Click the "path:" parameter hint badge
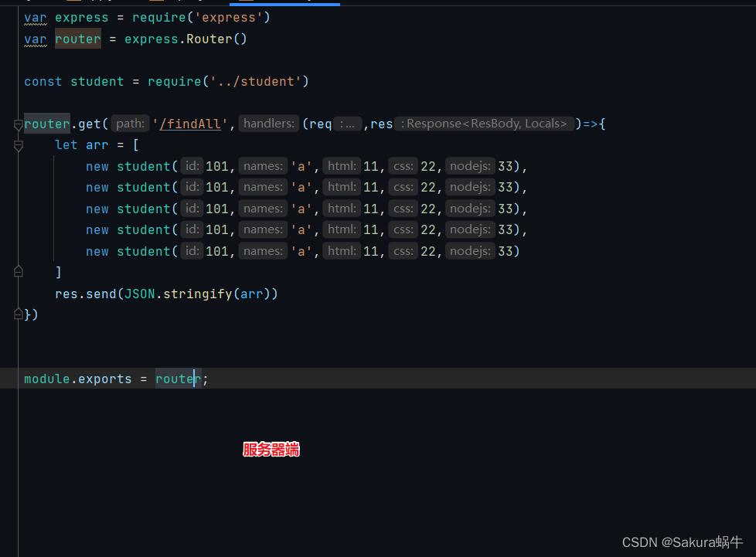 pos(129,123)
